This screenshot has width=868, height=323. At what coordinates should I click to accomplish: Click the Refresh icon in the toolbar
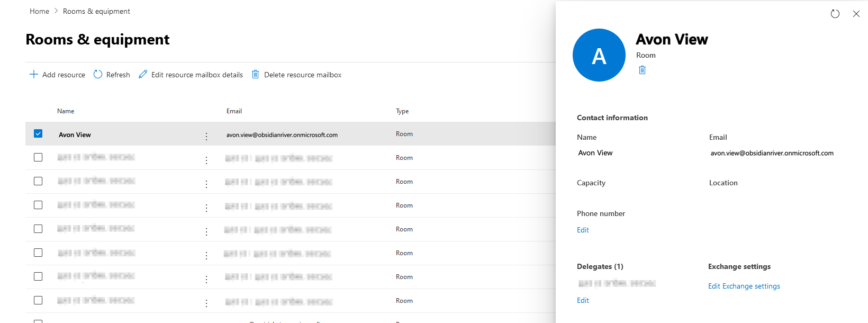98,75
